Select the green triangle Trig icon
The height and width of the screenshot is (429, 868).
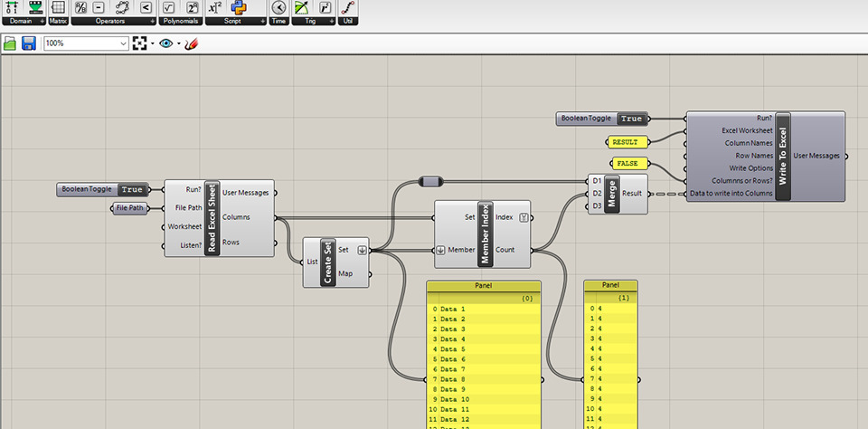click(302, 7)
